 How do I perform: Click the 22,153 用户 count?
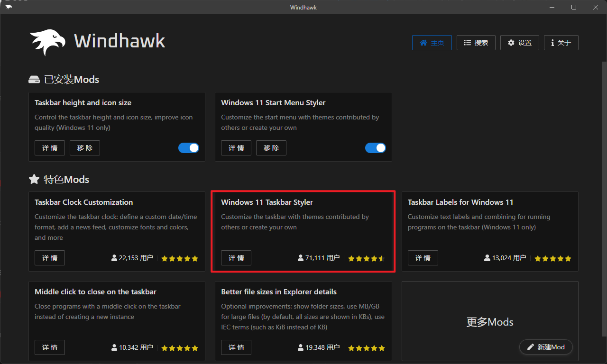[x=136, y=258]
